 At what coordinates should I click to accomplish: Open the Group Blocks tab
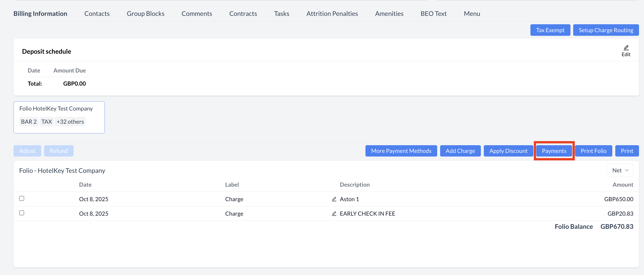coord(145,14)
